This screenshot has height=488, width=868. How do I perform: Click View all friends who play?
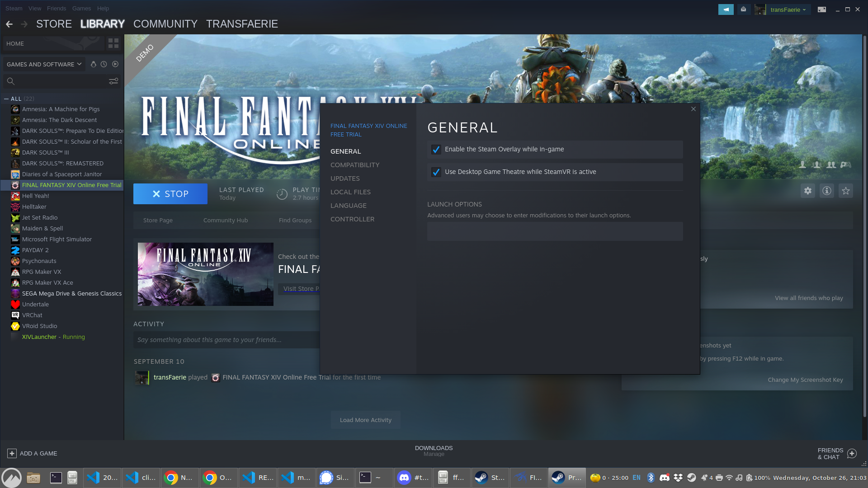[x=809, y=298]
